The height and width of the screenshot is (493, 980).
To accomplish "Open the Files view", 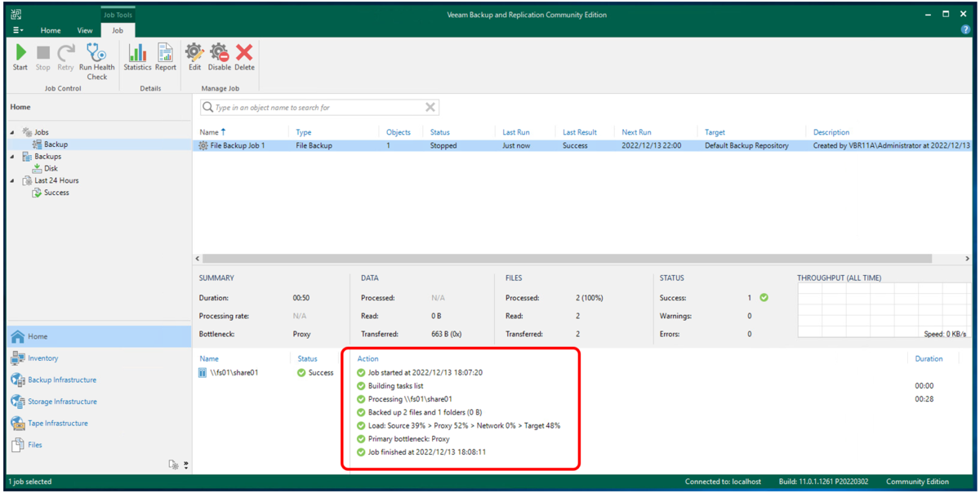I will 99,445.
